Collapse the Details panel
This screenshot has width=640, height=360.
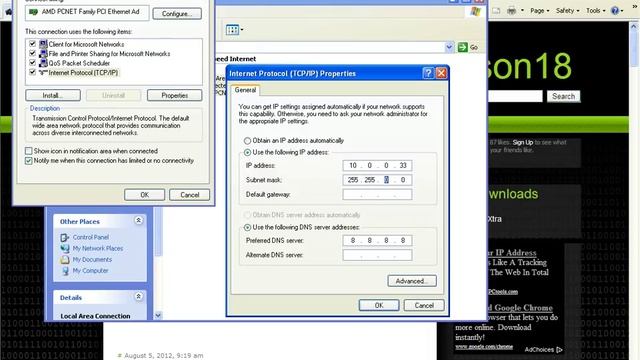[138, 297]
